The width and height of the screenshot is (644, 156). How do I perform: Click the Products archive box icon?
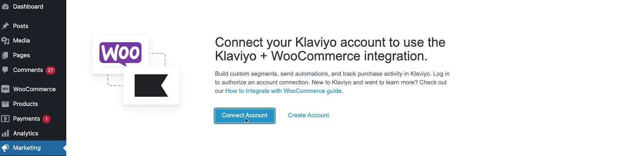click(x=5, y=104)
